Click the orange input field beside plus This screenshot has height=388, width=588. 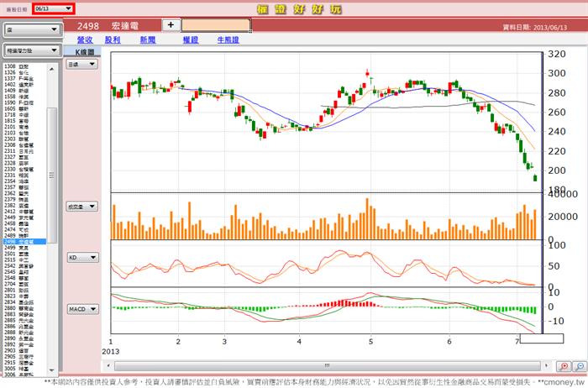216,25
